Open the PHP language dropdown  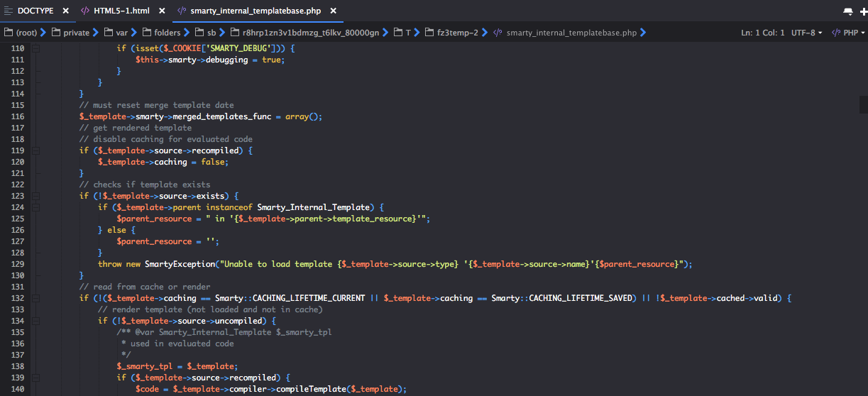[x=847, y=33]
